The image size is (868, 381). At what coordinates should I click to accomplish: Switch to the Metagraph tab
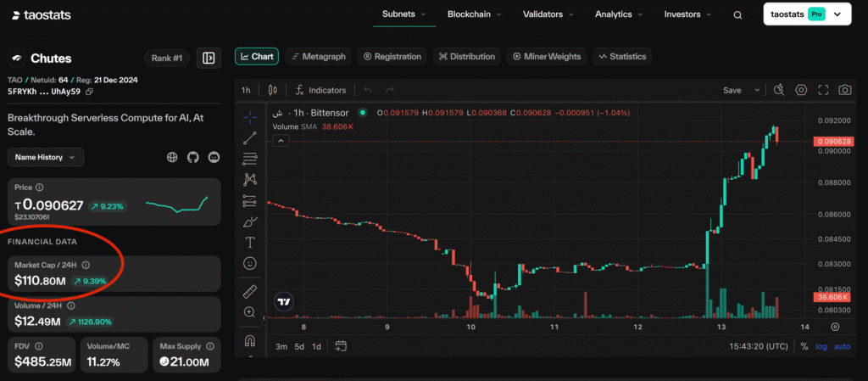[x=318, y=57]
